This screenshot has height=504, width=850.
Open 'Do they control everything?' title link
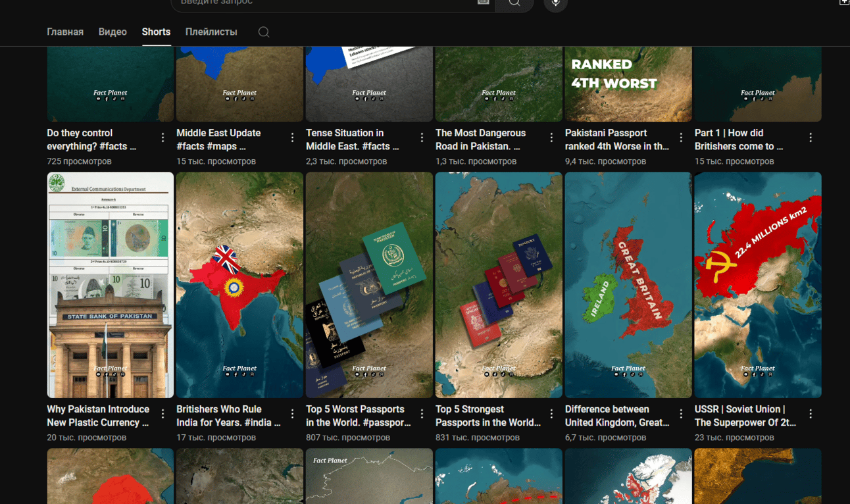[x=91, y=139]
